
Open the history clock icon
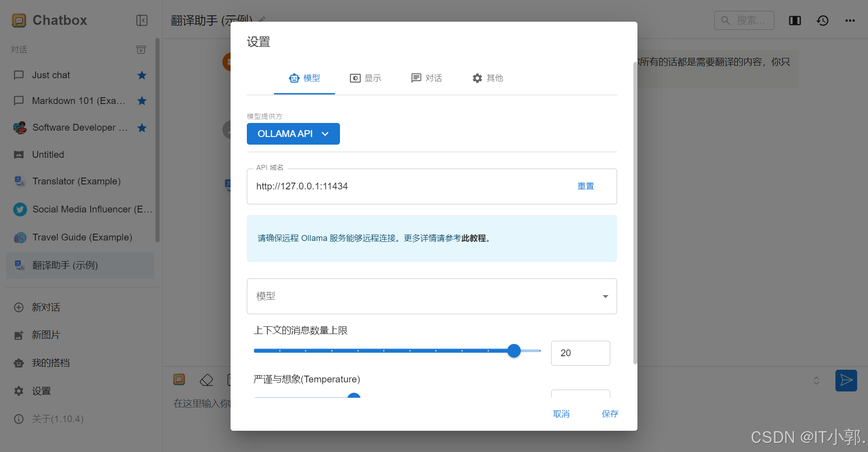coord(822,20)
